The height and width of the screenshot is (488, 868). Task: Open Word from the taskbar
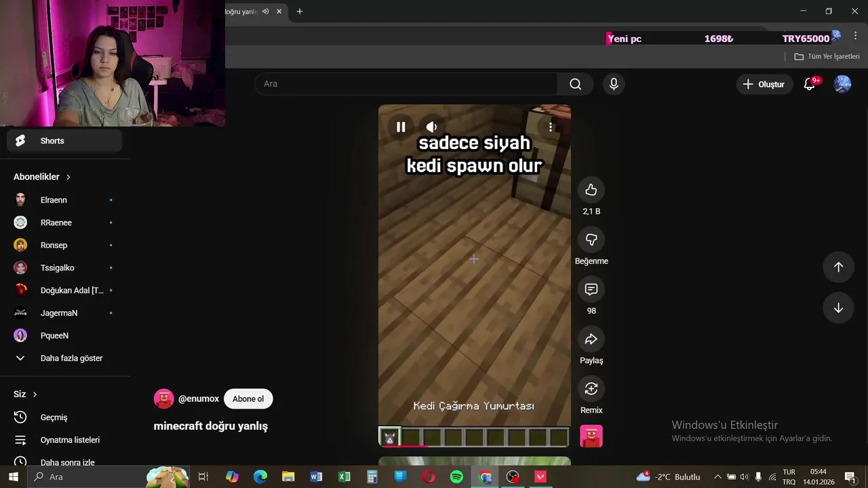(x=316, y=476)
